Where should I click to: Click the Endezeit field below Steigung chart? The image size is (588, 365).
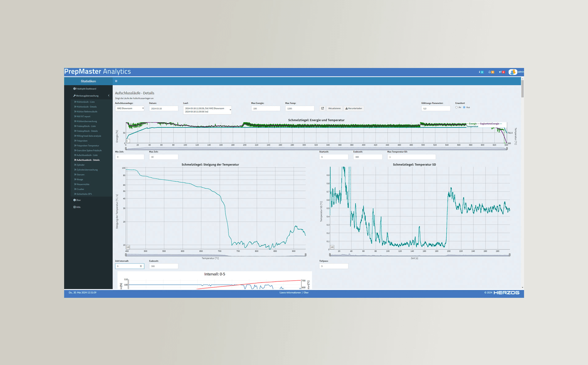click(x=164, y=266)
